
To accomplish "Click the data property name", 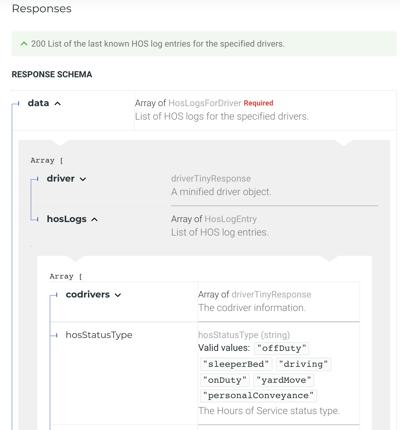I will [x=38, y=103].
